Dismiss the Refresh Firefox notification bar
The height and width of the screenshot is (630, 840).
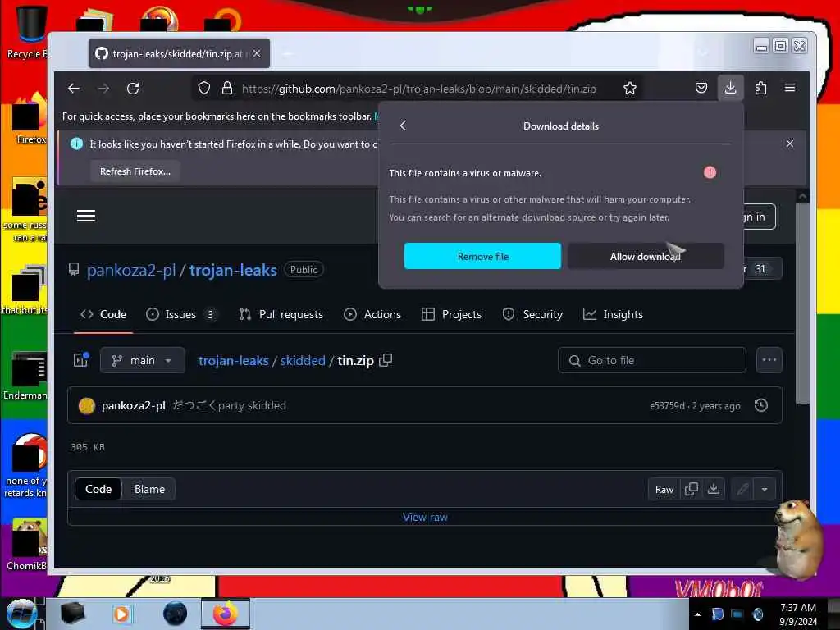790,144
